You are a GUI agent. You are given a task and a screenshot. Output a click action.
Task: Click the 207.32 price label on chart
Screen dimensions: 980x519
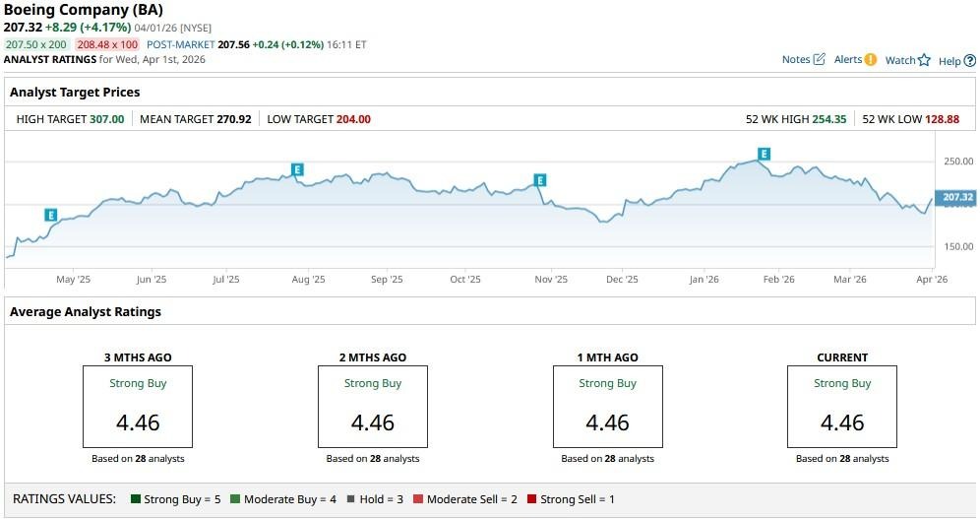pos(956,198)
